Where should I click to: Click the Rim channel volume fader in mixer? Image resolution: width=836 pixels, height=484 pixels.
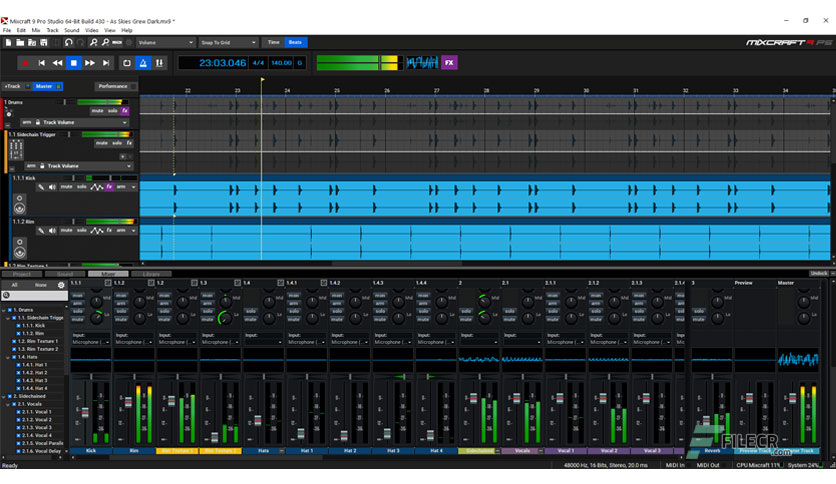(x=128, y=401)
